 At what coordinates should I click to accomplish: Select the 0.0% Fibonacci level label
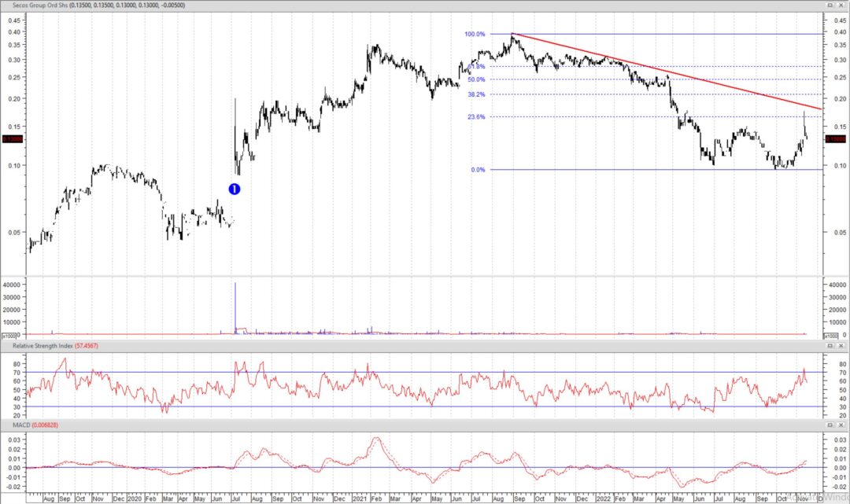(479, 170)
